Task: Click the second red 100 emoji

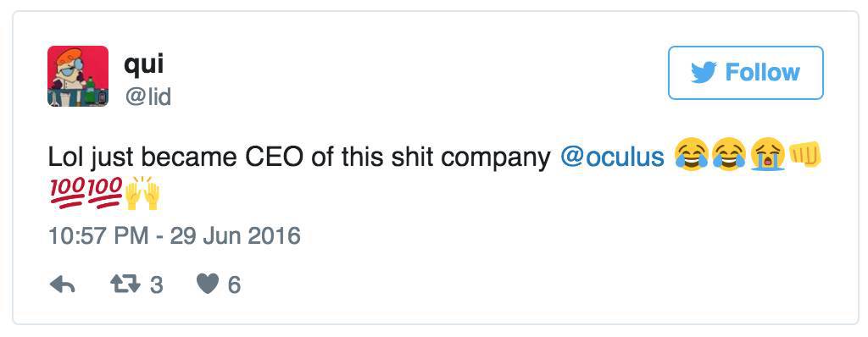Action: pos(104,194)
